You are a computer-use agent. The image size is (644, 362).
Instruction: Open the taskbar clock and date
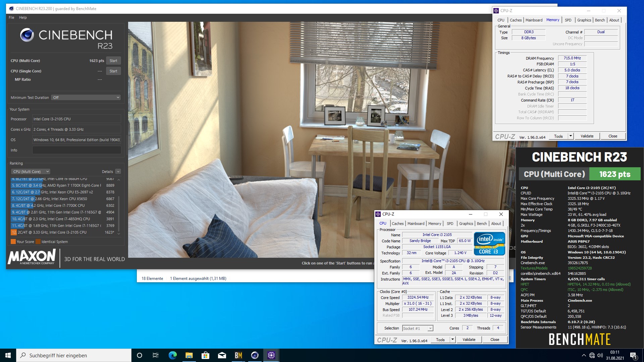[x=615, y=355]
